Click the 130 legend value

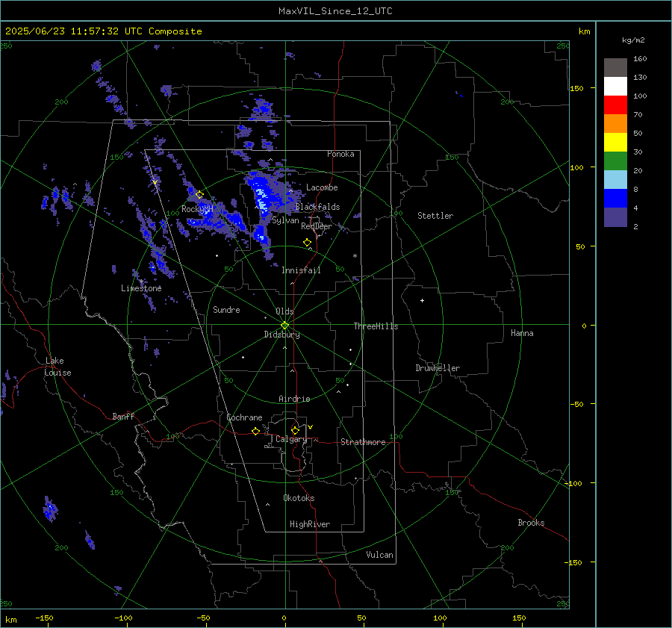click(640, 77)
